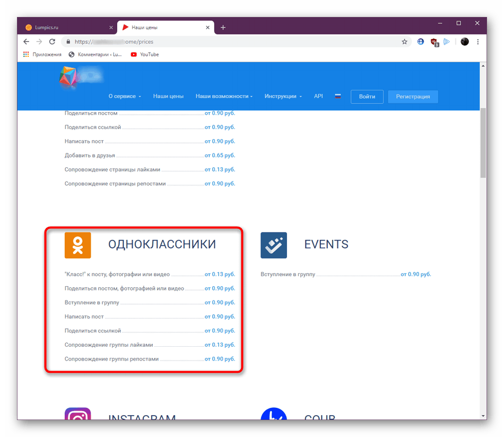Open the API menu item
This screenshot has height=437, width=504.
coord(318,96)
